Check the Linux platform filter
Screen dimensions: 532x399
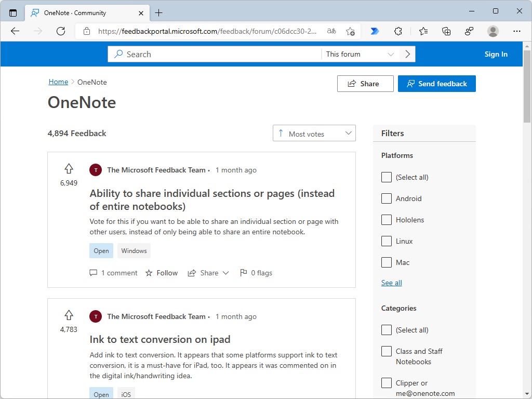pyautogui.click(x=387, y=241)
